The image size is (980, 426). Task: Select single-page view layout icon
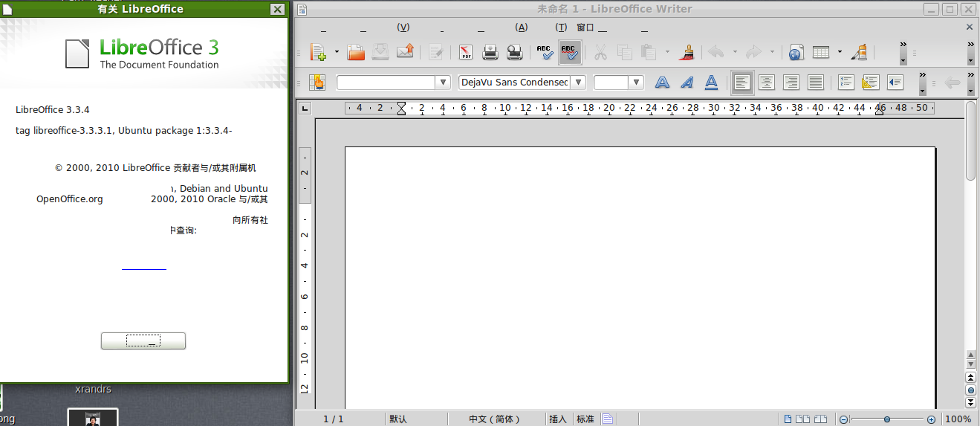pos(788,419)
